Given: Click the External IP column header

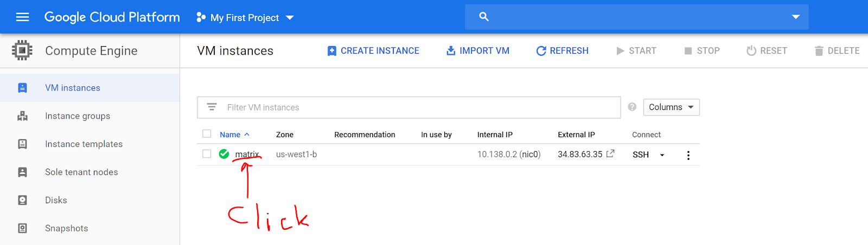Looking at the screenshot, I should point(576,134).
